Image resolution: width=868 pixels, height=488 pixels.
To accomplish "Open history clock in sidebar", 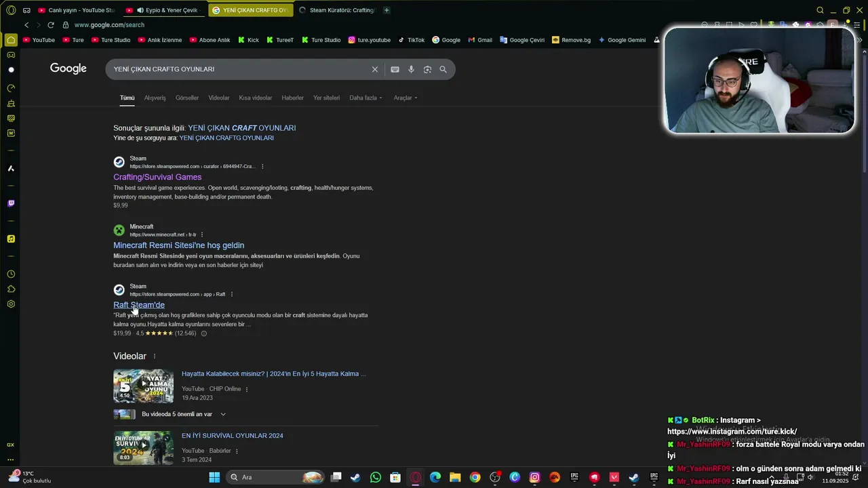I will point(11,274).
